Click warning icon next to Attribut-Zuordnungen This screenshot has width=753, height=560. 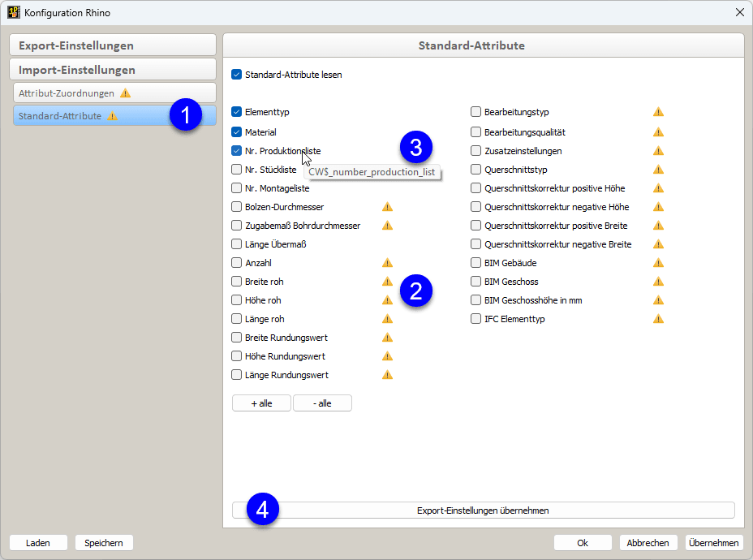tap(125, 93)
